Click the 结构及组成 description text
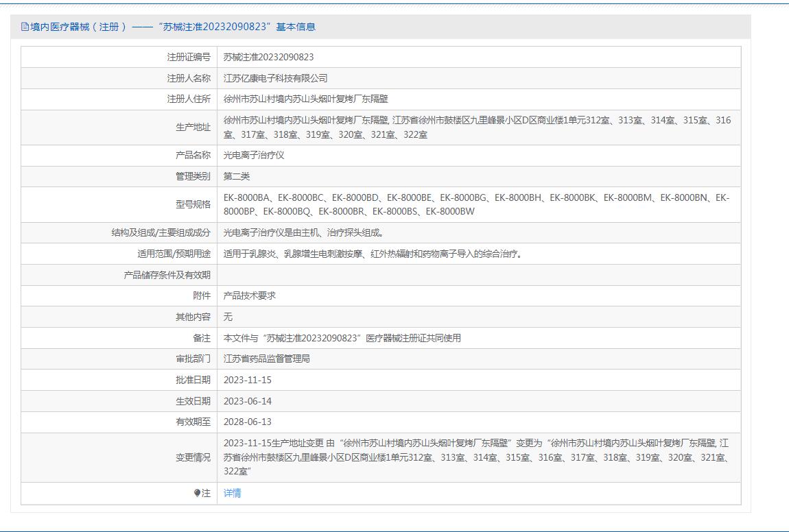This screenshot has width=789, height=532. coord(304,232)
